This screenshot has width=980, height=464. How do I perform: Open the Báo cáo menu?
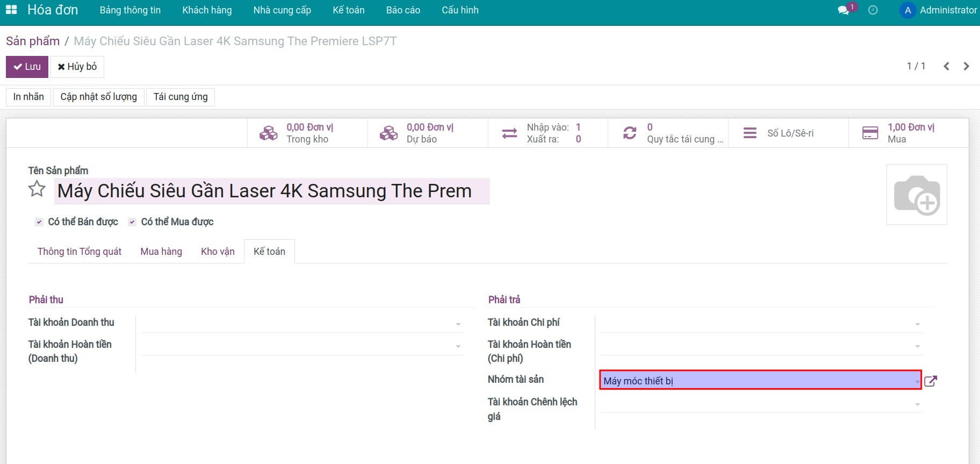pyautogui.click(x=403, y=10)
